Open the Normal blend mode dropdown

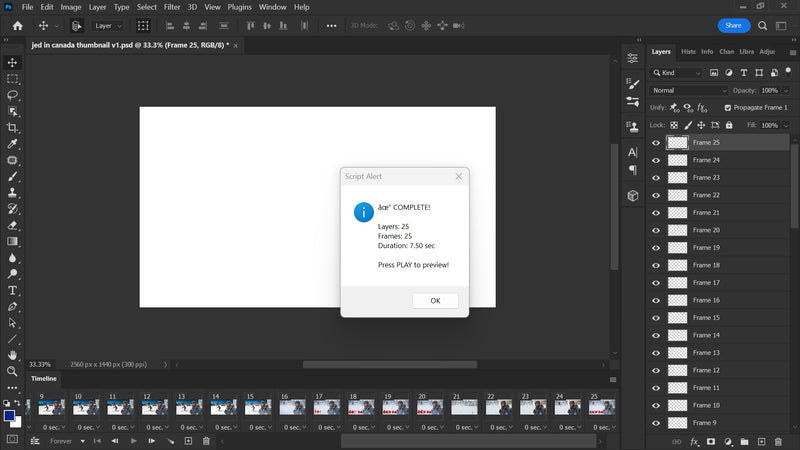688,90
